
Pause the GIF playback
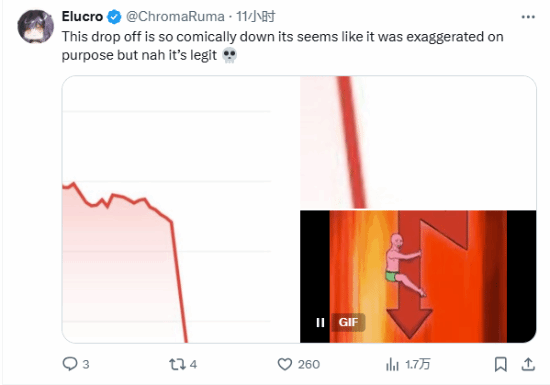coord(320,322)
